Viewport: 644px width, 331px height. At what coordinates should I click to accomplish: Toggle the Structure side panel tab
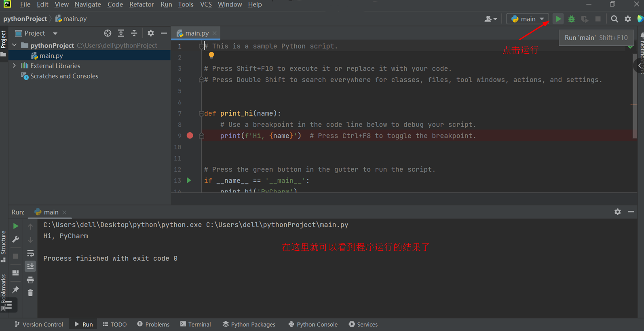click(4, 246)
